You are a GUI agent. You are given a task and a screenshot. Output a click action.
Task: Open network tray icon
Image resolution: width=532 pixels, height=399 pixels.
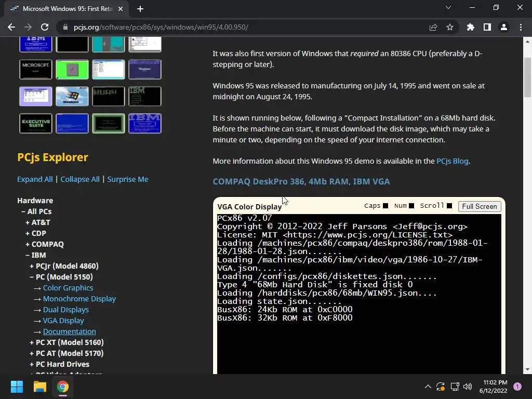455,387
